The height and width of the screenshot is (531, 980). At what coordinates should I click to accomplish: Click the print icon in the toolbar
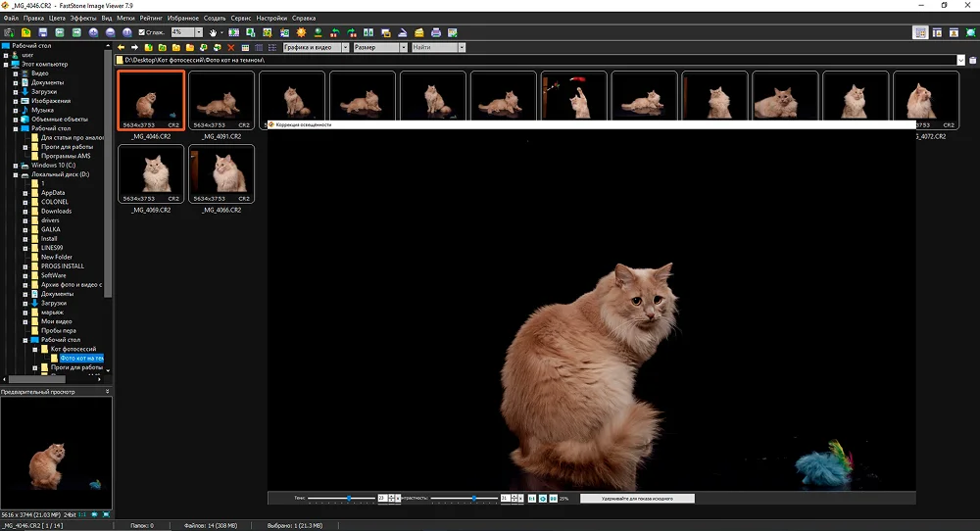(436, 32)
